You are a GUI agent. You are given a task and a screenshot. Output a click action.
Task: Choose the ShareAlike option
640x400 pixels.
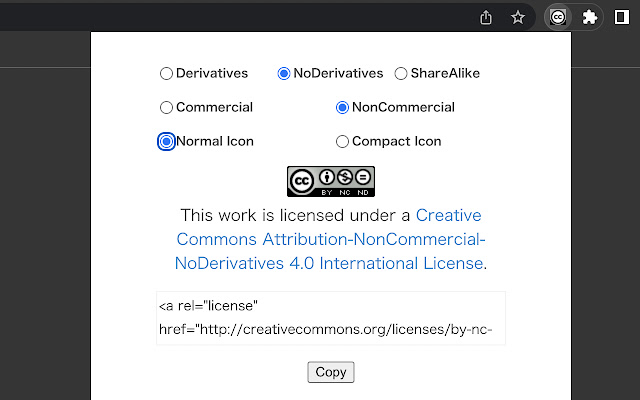coord(401,73)
